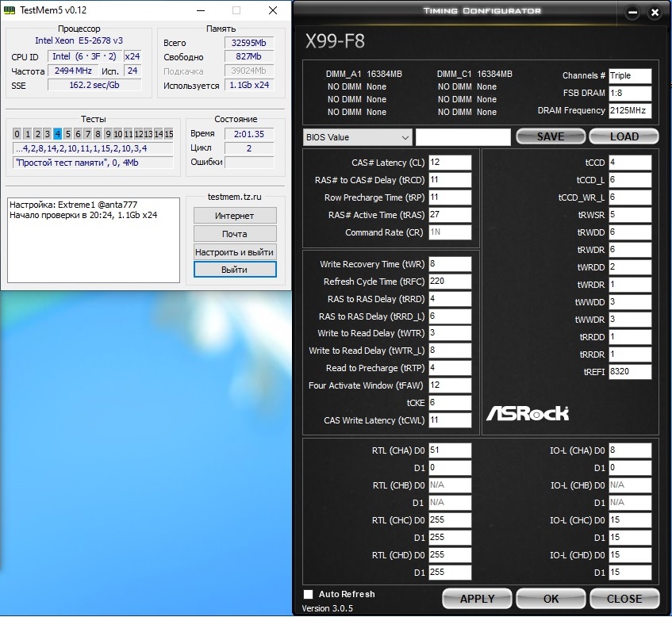Toggle the Auto Refresh checkbox

308,594
